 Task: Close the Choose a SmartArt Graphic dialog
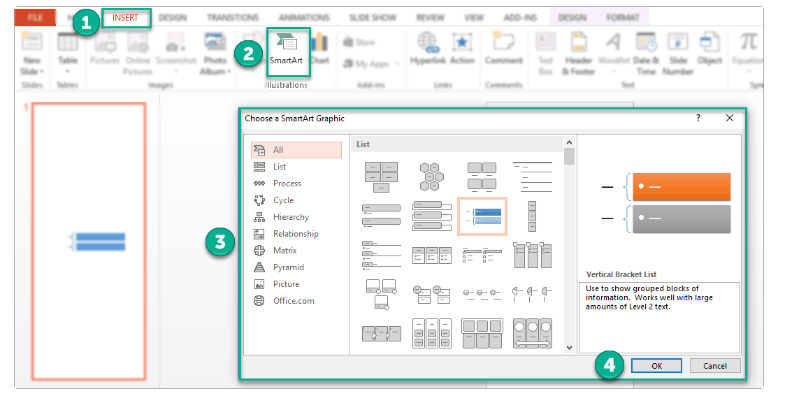[x=729, y=118]
